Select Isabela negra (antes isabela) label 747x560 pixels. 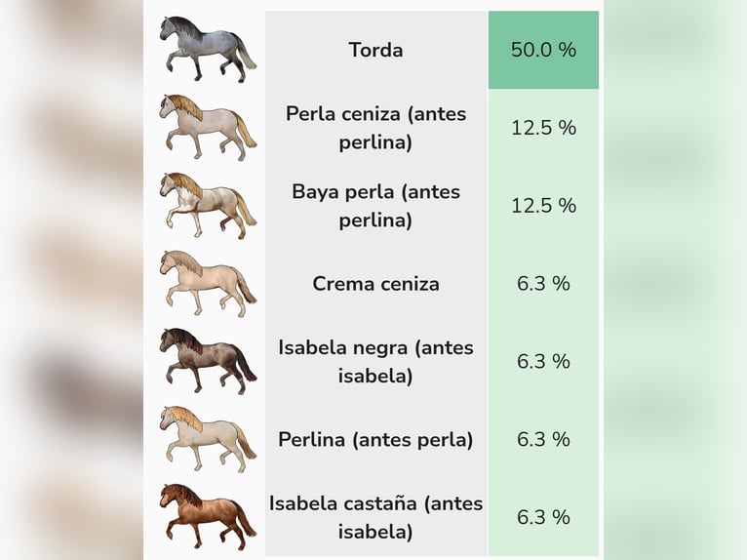(375, 362)
